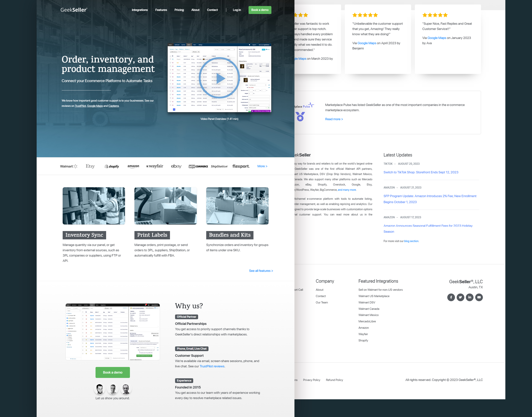
Task: Click the Print Labels heading
Action: coord(152,235)
